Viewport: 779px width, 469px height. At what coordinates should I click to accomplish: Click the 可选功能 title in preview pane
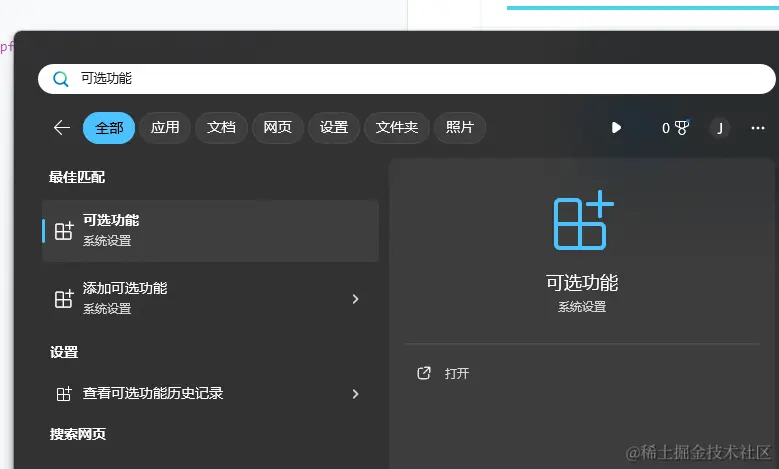[x=582, y=283]
